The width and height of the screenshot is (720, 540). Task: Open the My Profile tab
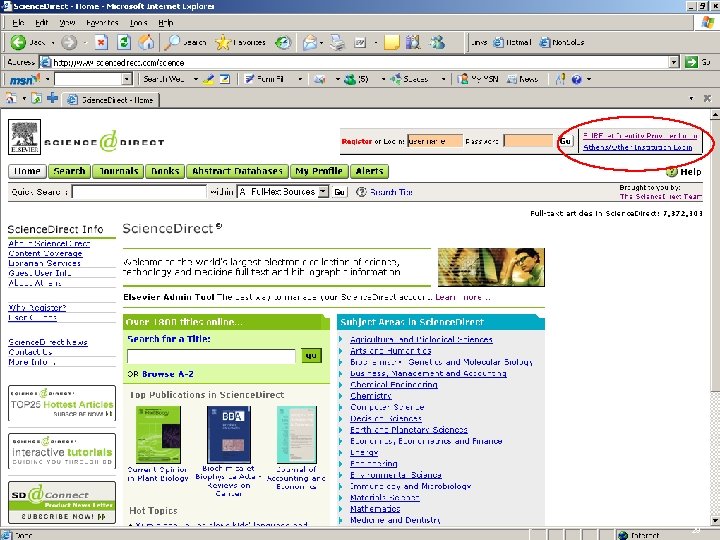tap(319, 171)
